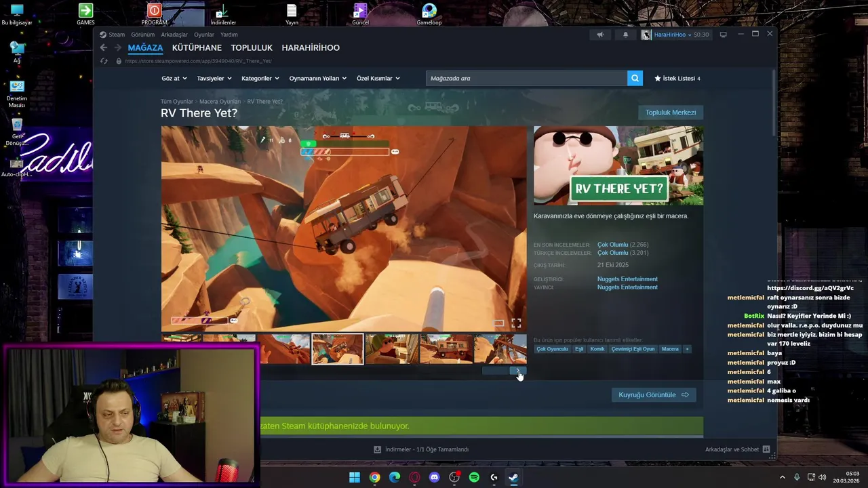Switch Steam to Big Picture mode icon
The image size is (868, 488).
[723, 35]
